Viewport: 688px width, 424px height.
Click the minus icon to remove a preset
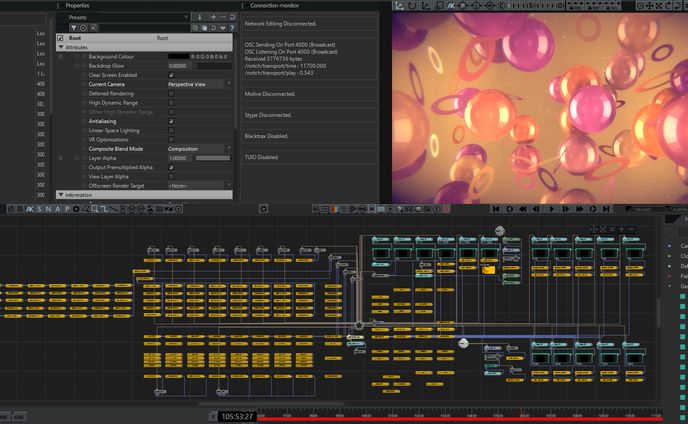point(223,17)
